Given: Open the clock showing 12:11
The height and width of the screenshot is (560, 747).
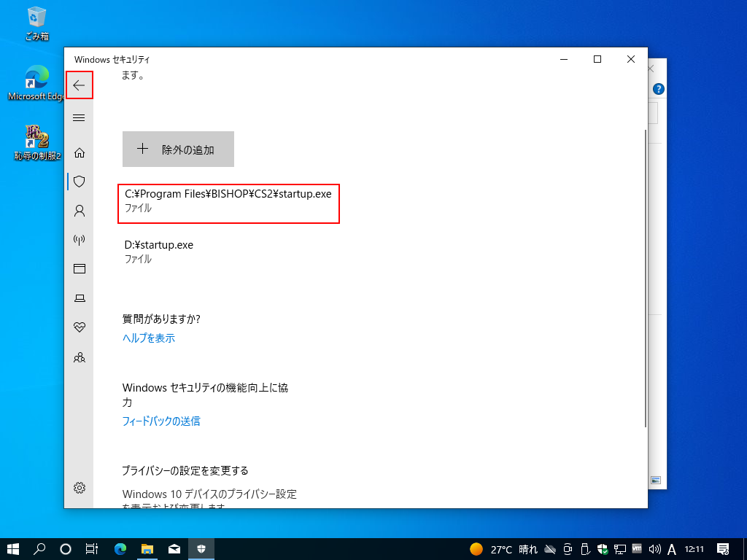Looking at the screenshot, I should 694,550.
